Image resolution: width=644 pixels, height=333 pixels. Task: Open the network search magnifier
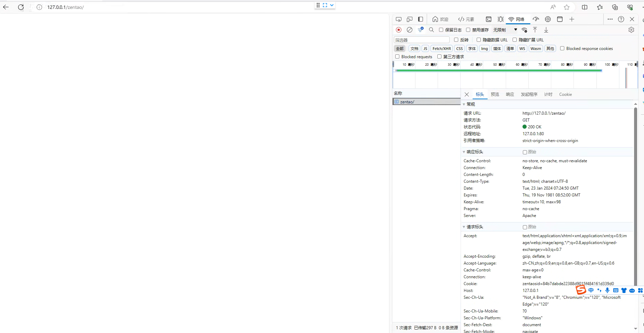pyautogui.click(x=432, y=30)
